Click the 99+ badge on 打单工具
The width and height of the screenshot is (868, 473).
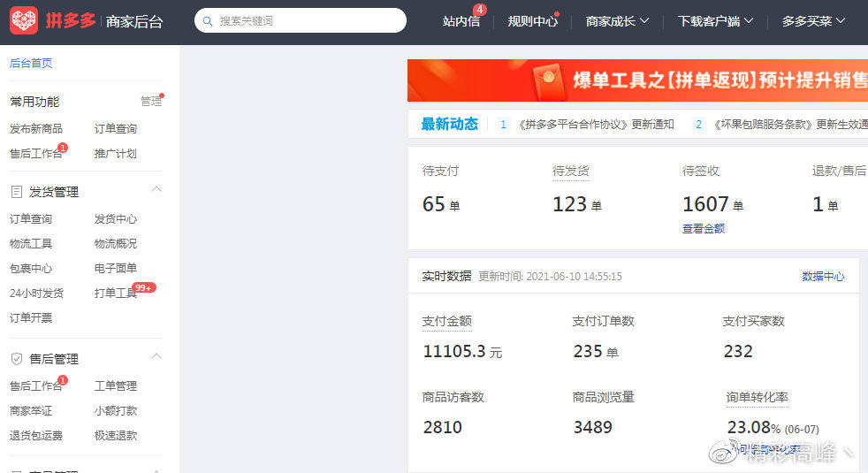(144, 287)
